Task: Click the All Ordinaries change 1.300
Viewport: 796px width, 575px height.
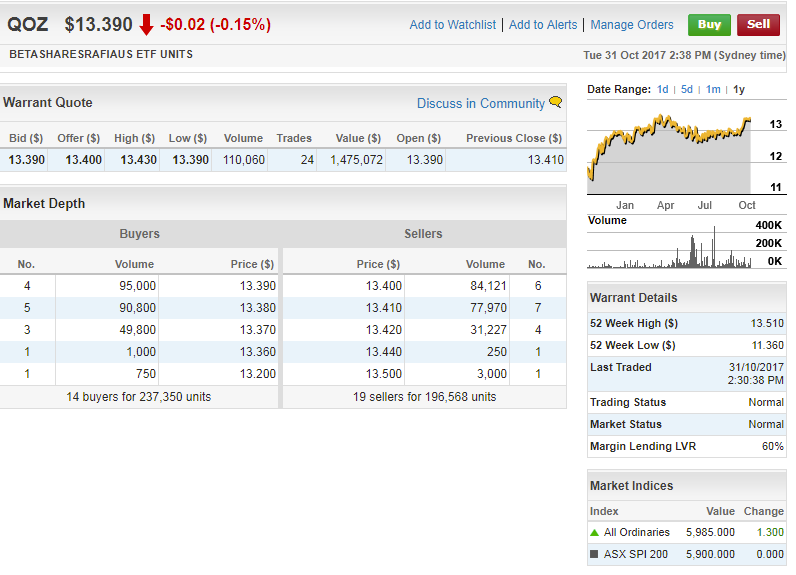Action: coord(770,532)
